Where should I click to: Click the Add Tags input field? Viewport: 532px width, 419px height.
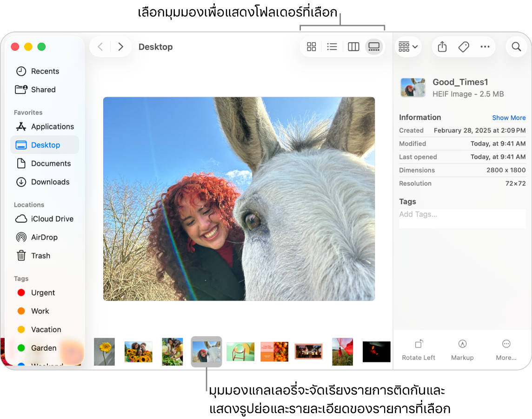coord(462,215)
